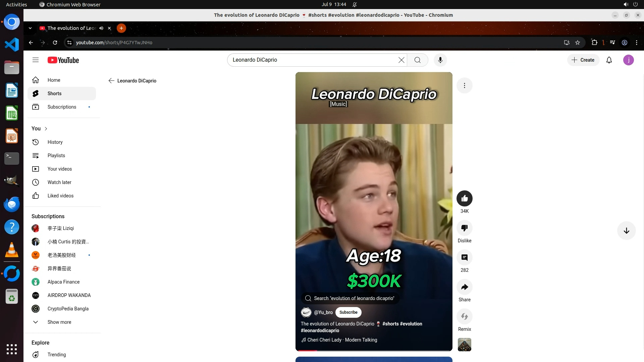This screenshot has width=644, height=362.
Task: Open History in the sidebar
Action: pyautogui.click(x=55, y=142)
